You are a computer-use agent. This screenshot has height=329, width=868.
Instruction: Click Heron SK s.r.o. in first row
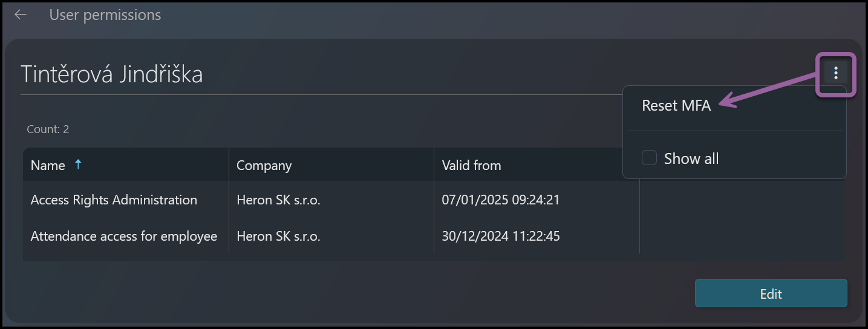point(278,200)
